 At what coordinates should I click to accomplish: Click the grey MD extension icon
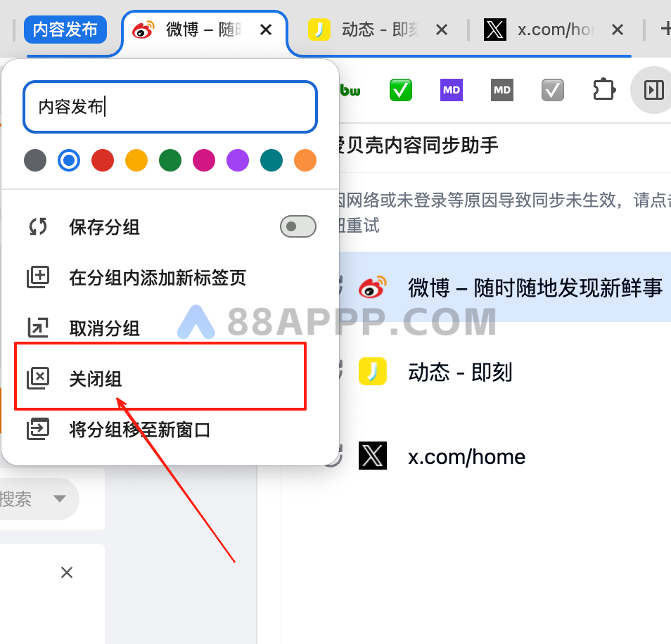(x=502, y=90)
